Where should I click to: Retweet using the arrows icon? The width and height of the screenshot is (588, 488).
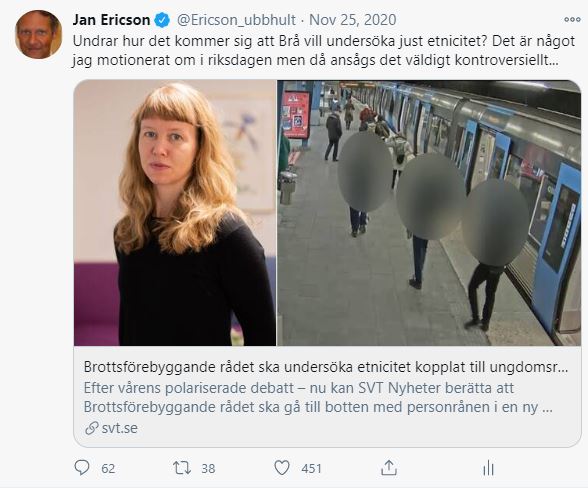182,468
